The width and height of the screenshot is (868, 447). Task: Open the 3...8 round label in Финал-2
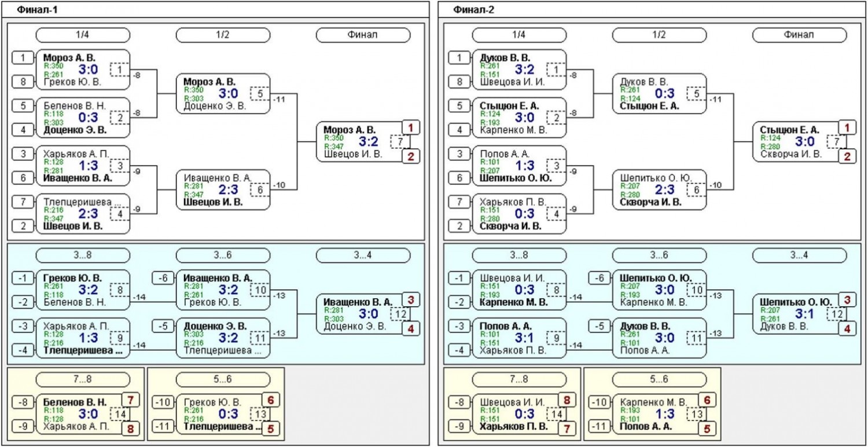tap(519, 255)
